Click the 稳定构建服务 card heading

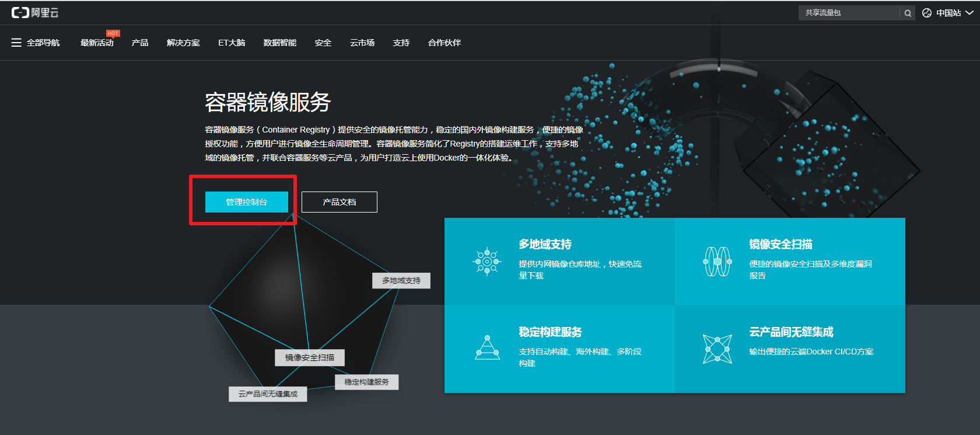[551, 332]
